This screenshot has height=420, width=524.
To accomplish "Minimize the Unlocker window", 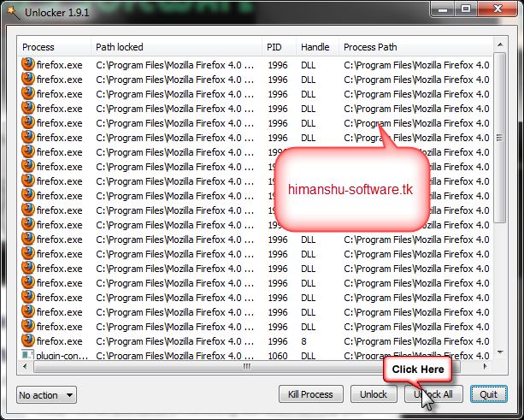I will [x=443, y=9].
